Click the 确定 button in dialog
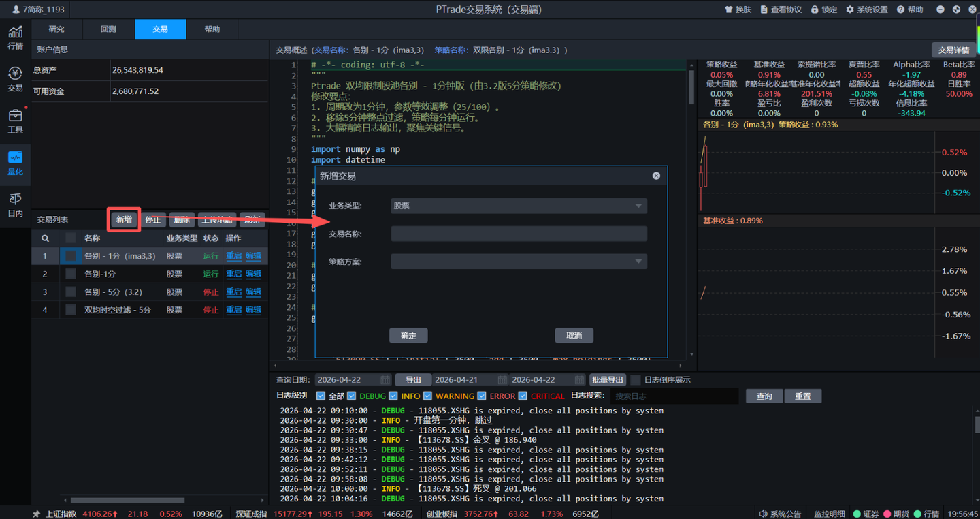The width and height of the screenshot is (980, 519). (x=408, y=336)
